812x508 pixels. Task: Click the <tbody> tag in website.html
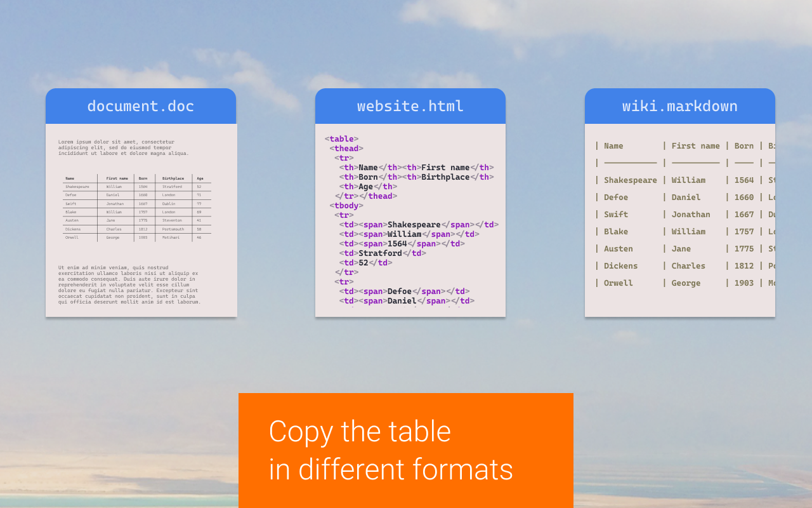point(346,206)
